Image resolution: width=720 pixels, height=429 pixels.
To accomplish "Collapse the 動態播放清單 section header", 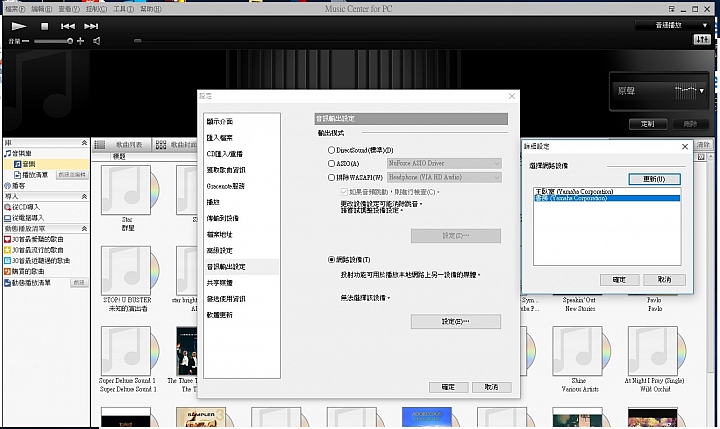I will [x=84, y=228].
